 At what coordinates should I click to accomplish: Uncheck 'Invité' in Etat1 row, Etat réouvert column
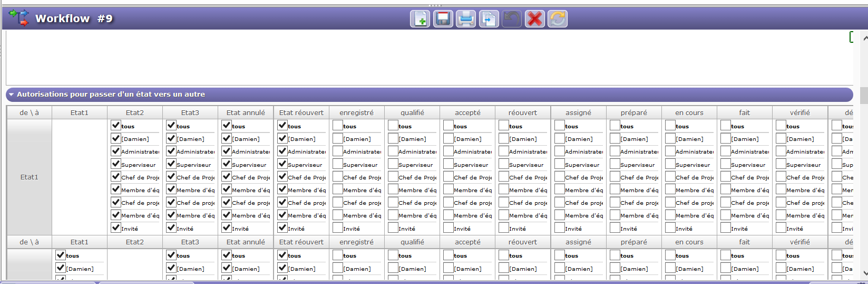[282, 228]
